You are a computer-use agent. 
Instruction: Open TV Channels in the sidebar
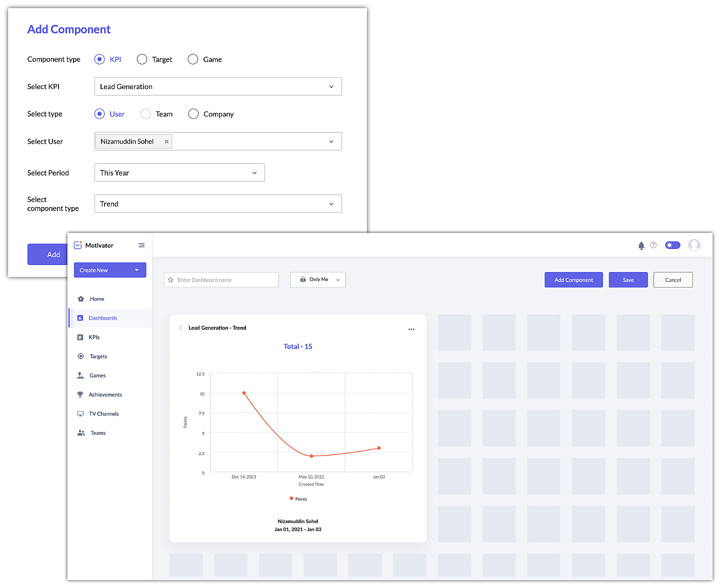coord(103,414)
